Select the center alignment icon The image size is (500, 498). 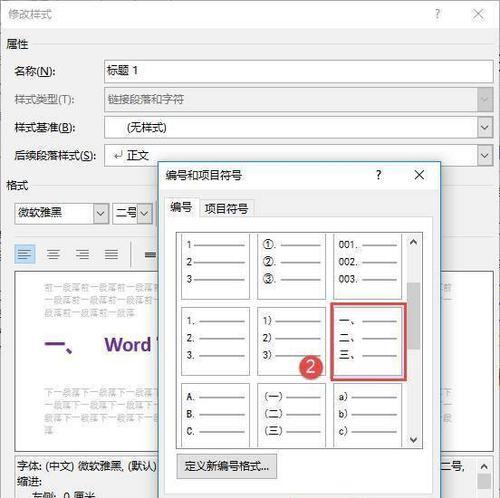point(53,254)
